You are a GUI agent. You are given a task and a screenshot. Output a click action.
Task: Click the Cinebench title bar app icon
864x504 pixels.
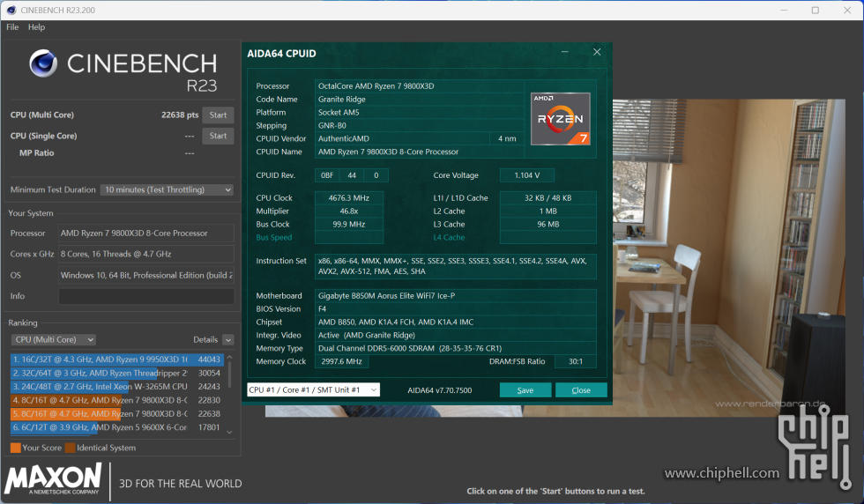11,10
